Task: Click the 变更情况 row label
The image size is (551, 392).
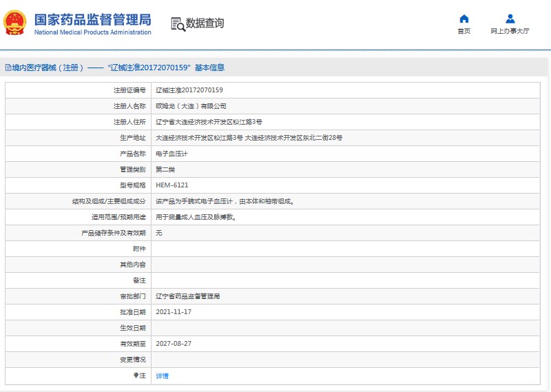Action: (x=132, y=360)
